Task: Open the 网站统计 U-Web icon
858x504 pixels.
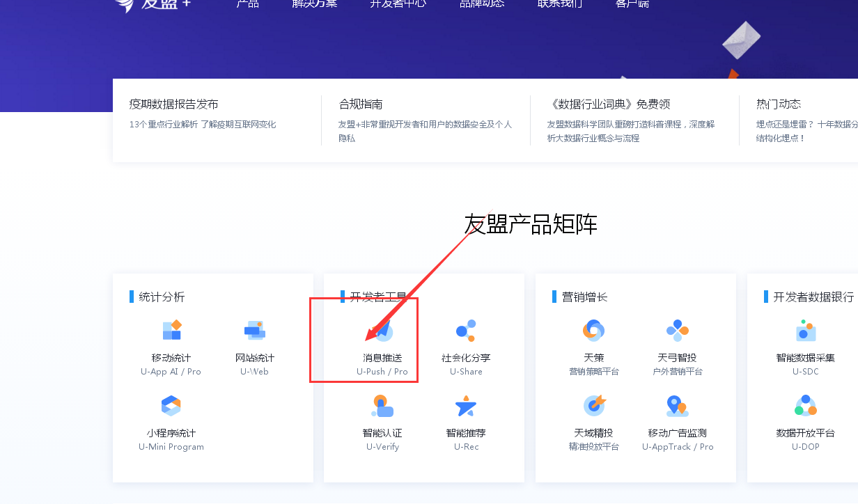Action: click(x=254, y=331)
